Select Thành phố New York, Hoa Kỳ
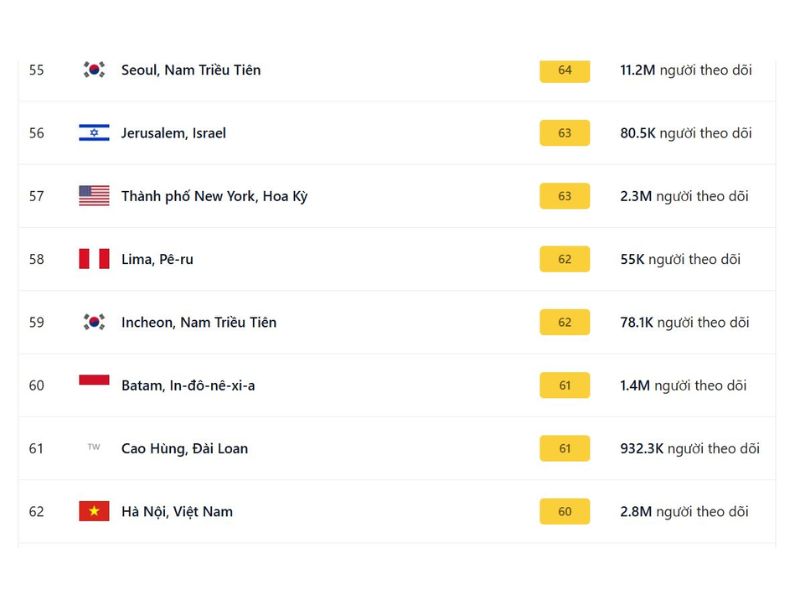 click(x=214, y=196)
